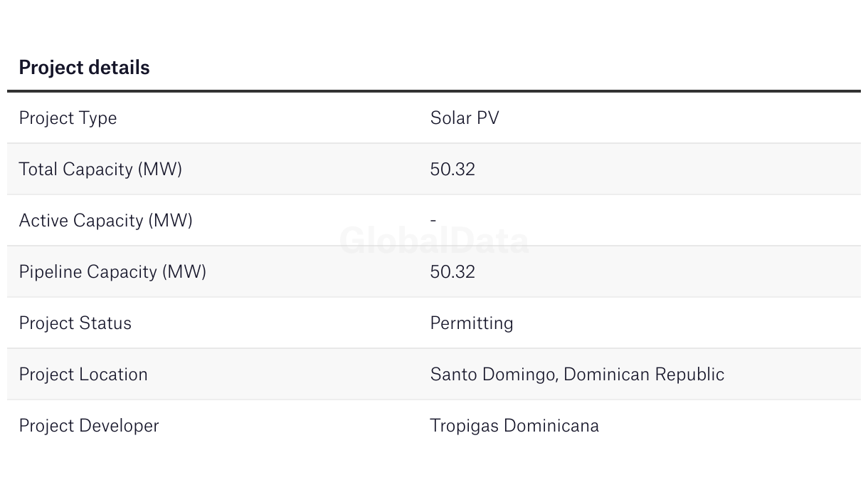The height and width of the screenshot is (480, 868).
Task: Click the Permitting status value
Action: [x=471, y=323]
